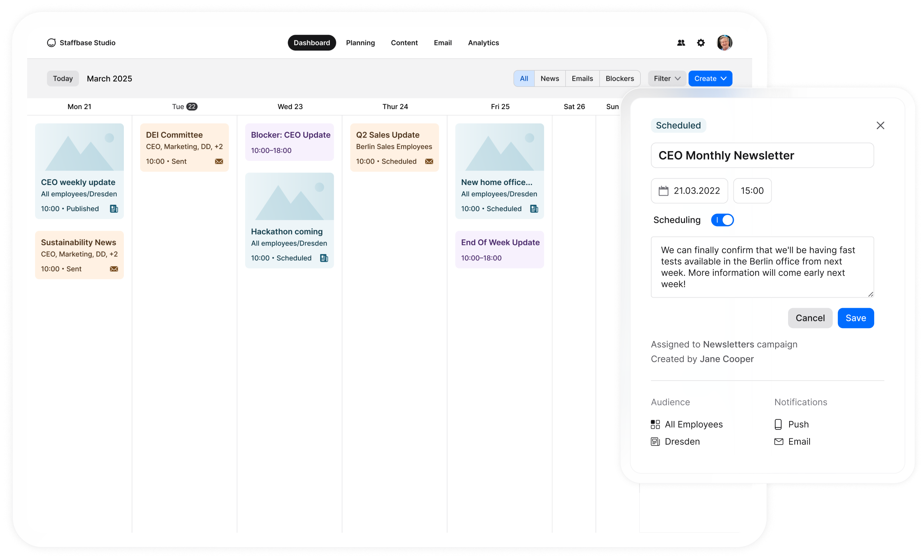Click the Save button
The height and width of the screenshot is (560, 924).
click(x=856, y=318)
